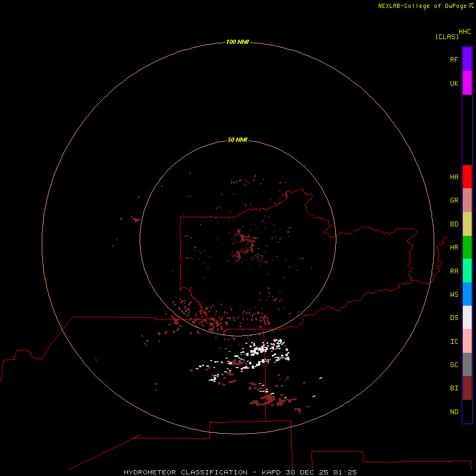The height and width of the screenshot is (476, 476).
Task: Select the GR salmon color swatch
Action: tap(467, 200)
